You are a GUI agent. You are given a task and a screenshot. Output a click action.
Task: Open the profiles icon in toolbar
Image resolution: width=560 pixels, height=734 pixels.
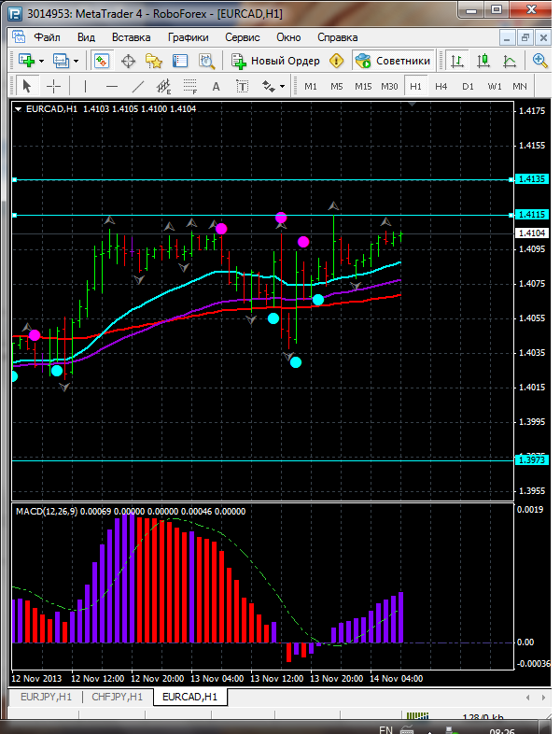pyautogui.click(x=61, y=61)
